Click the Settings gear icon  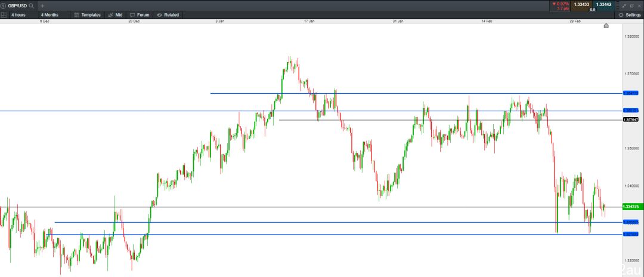coord(621,15)
